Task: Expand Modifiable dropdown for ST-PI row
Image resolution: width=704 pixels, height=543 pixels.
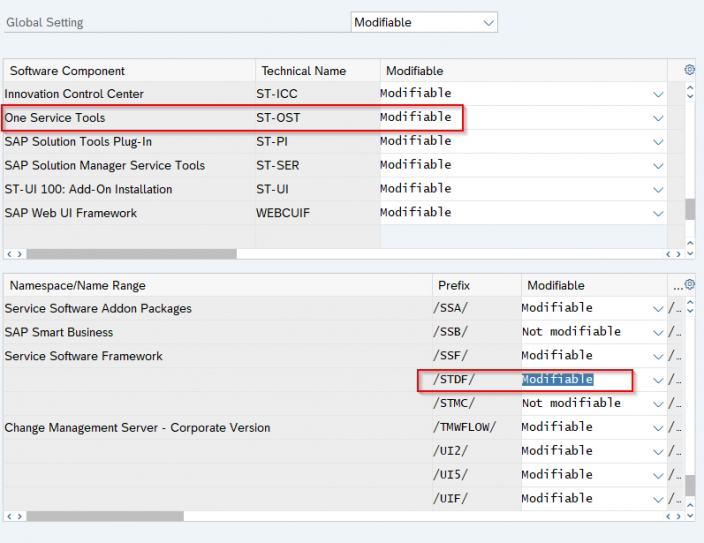Action: [x=658, y=142]
